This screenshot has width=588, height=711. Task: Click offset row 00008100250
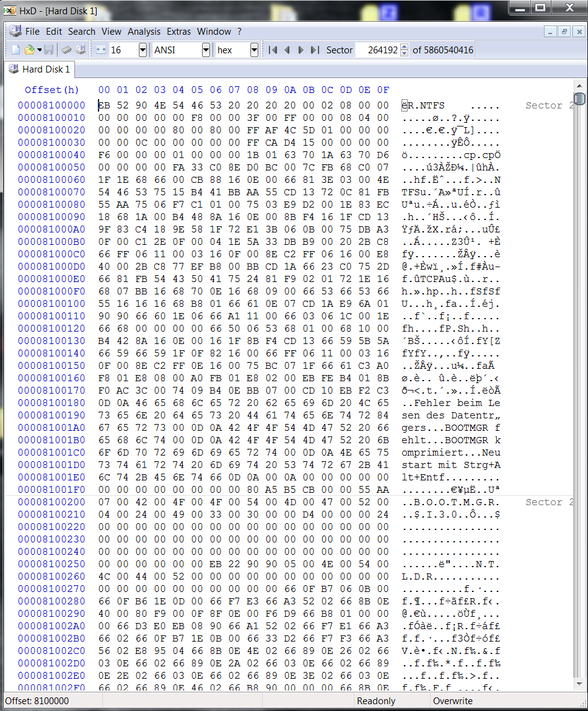[51, 564]
